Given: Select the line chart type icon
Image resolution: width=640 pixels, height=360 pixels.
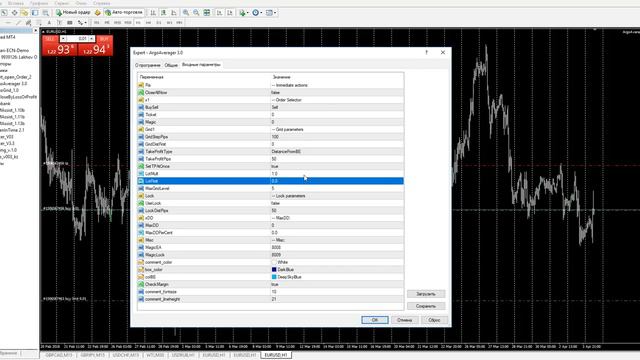Looking at the screenshot, I should pos(174,13).
